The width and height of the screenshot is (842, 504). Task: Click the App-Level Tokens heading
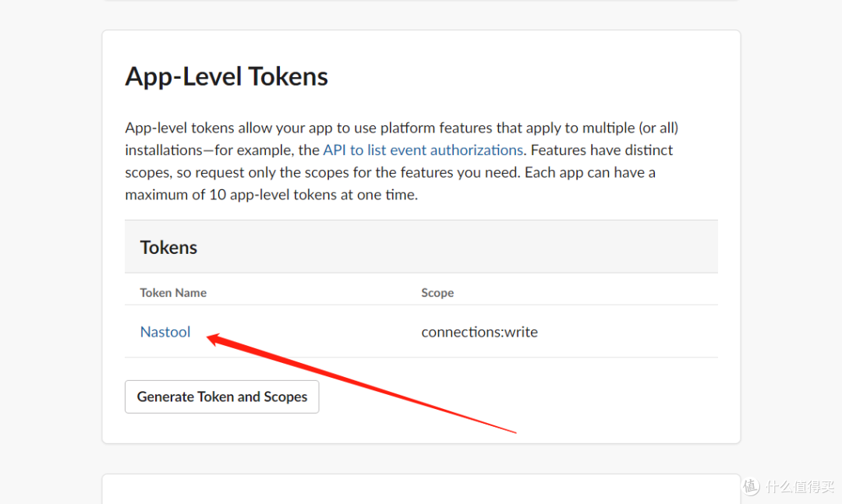[x=226, y=76]
